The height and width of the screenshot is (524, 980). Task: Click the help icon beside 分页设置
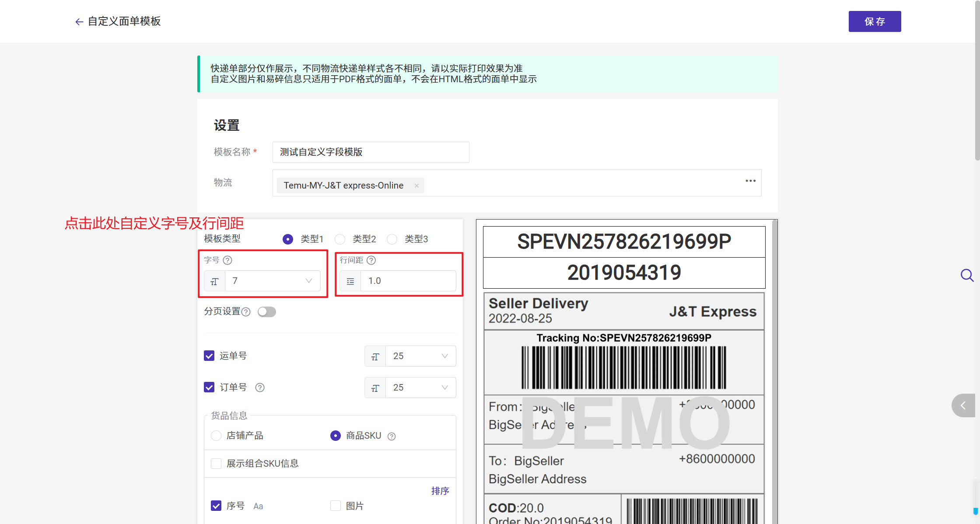pos(246,312)
